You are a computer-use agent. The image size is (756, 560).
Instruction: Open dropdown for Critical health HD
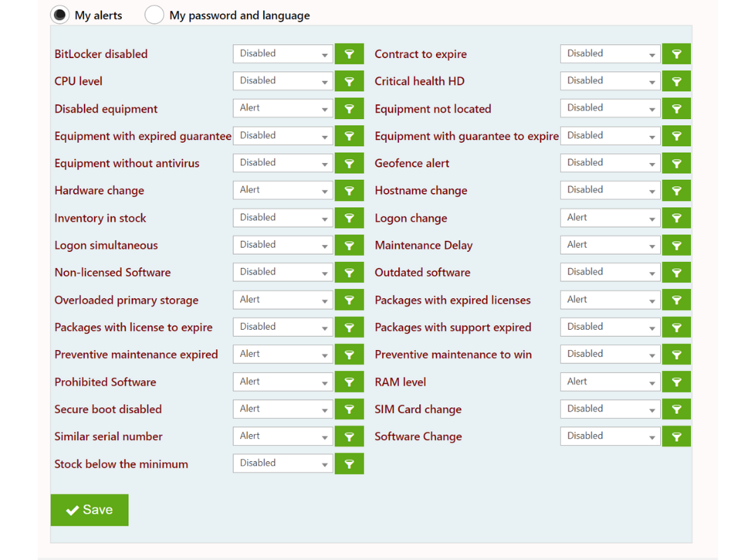[x=610, y=81]
